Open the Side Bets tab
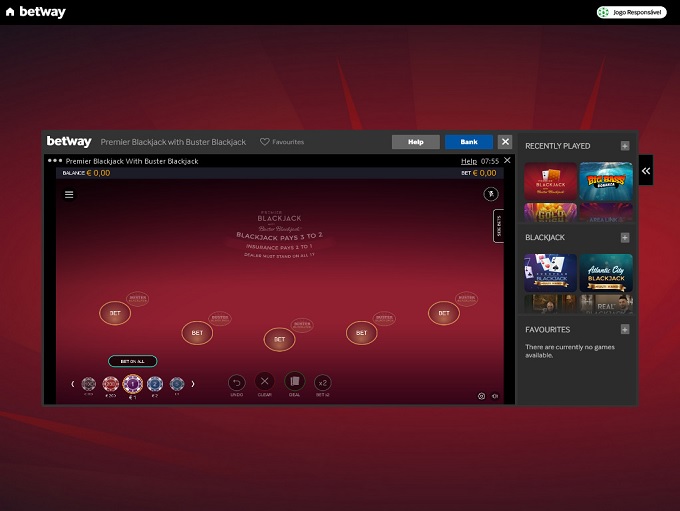The width and height of the screenshot is (680, 511). click(498, 226)
